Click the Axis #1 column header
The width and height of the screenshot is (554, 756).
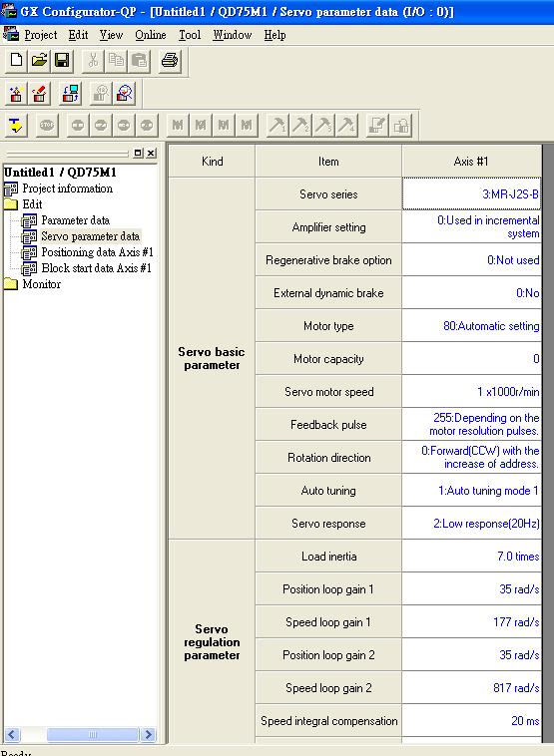pos(471,162)
